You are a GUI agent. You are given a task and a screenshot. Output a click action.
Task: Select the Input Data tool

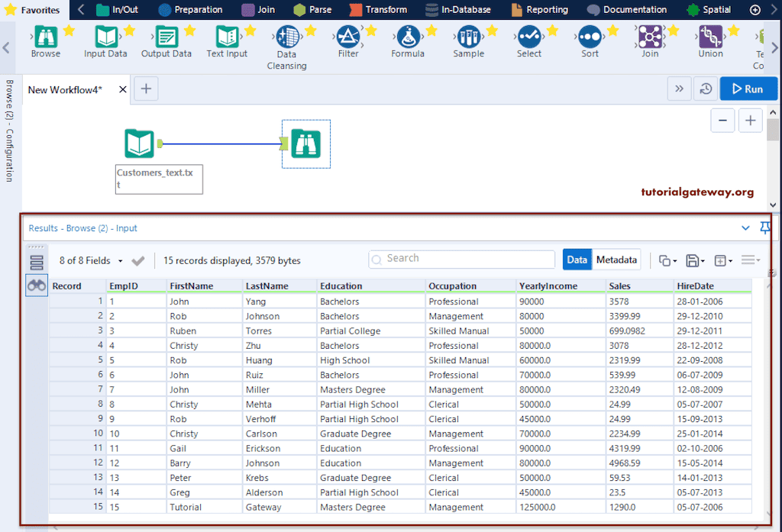[105, 38]
